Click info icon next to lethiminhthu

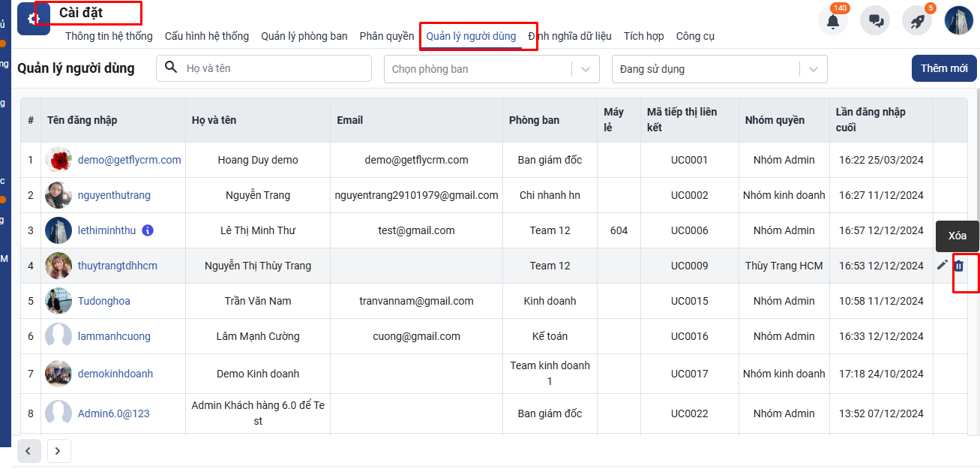pyautogui.click(x=148, y=230)
